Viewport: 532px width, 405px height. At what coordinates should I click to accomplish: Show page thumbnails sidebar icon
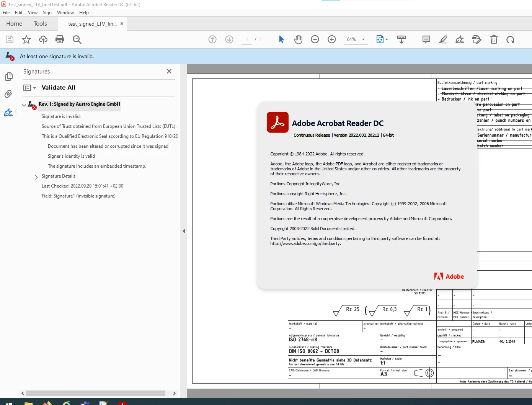[x=8, y=77]
